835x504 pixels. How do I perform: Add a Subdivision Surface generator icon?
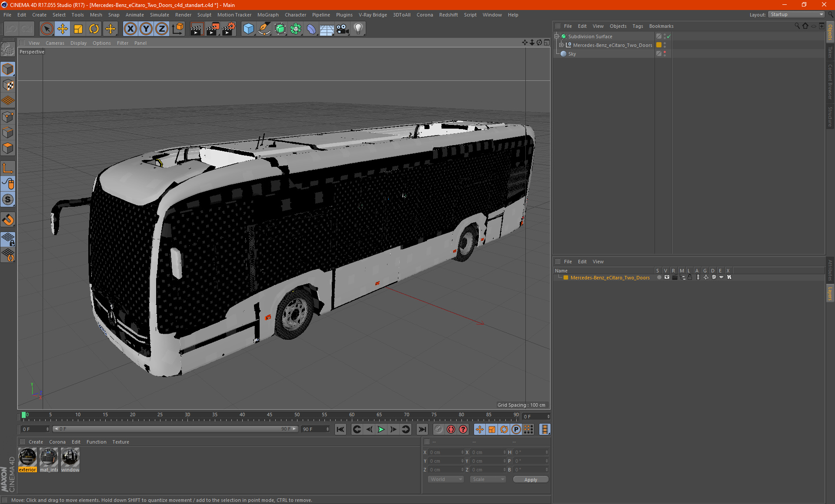coord(280,29)
